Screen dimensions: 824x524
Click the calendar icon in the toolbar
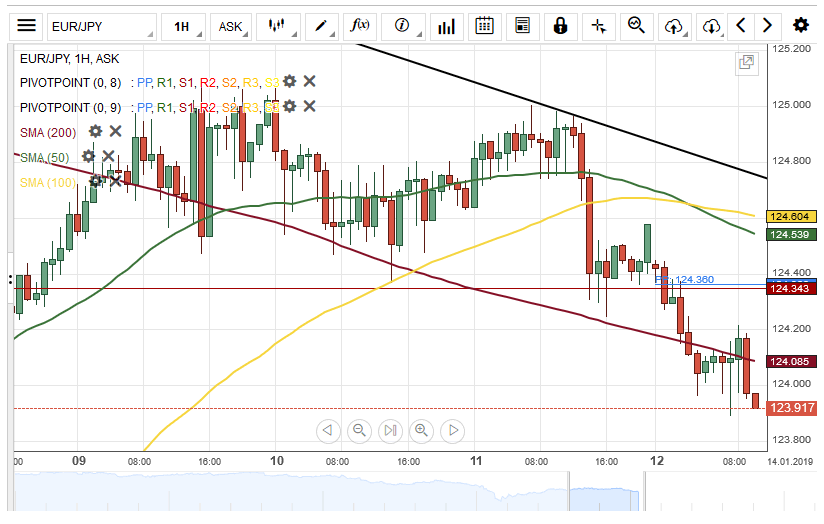[x=484, y=26]
